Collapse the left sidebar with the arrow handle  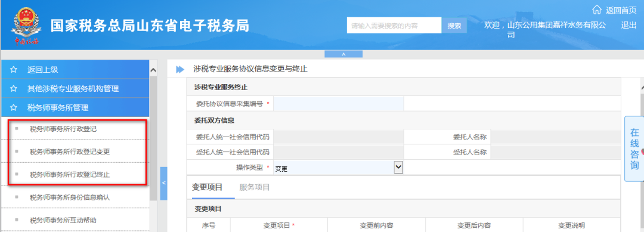pyautogui.click(x=163, y=183)
